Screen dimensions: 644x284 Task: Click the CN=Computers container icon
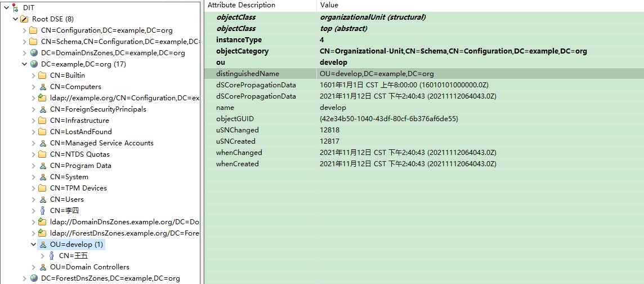pyautogui.click(x=42, y=86)
